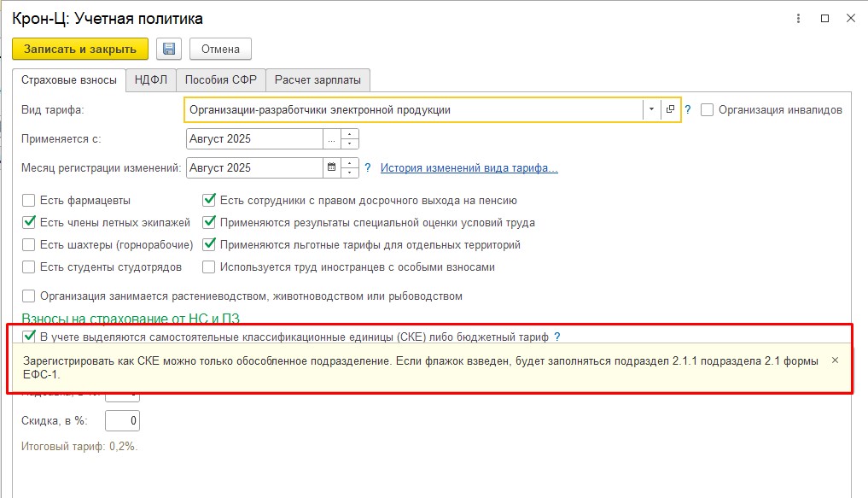
Task: Click the help question mark beside tariff type
Action: [x=688, y=109]
